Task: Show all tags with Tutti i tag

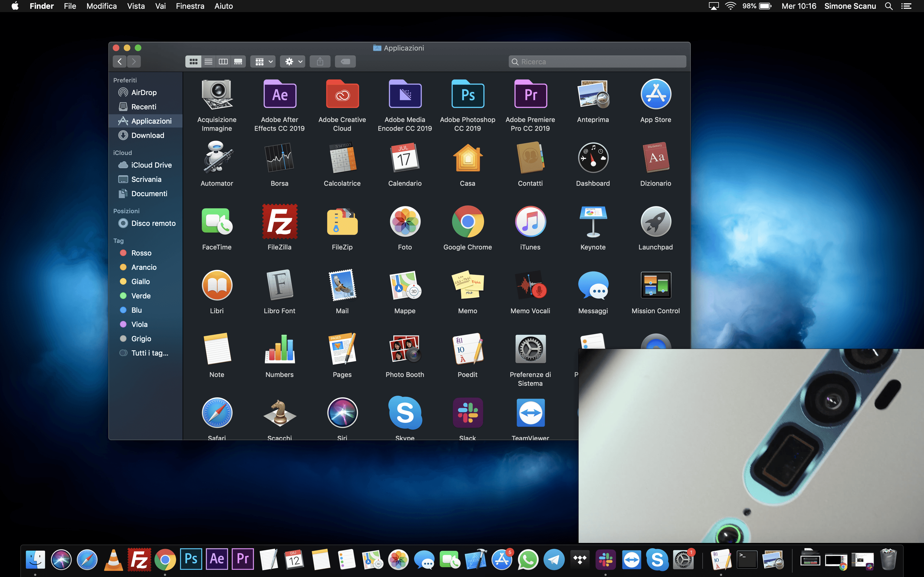Action: click(149, 353)
